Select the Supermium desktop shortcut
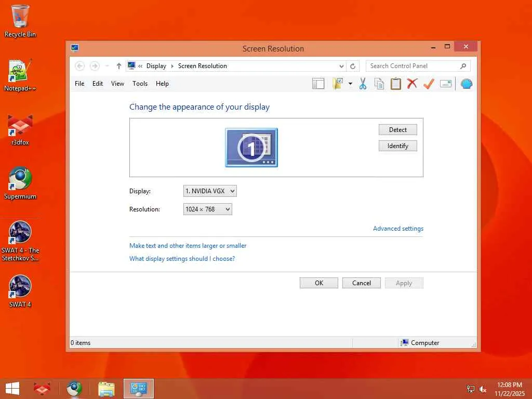This screenshot has width=532, height=399. point(20,183)
